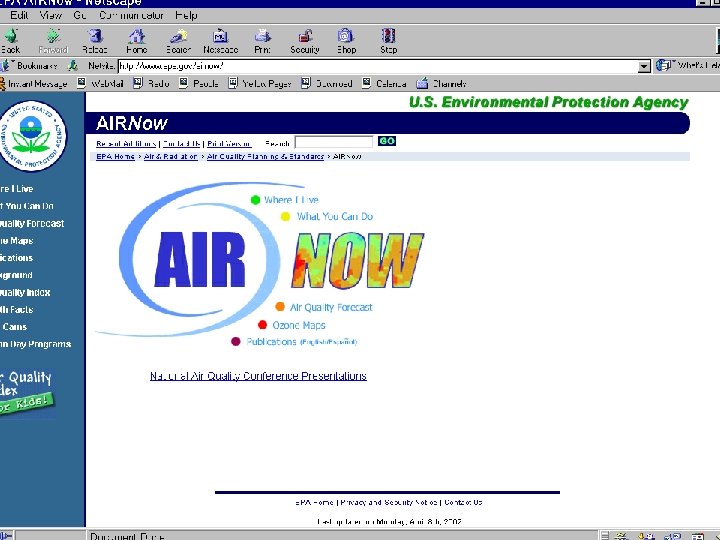The image size is (720, 540).
Task: Follow Air Quality Planning & Standards breadcrumb
Action: (265, 157)
